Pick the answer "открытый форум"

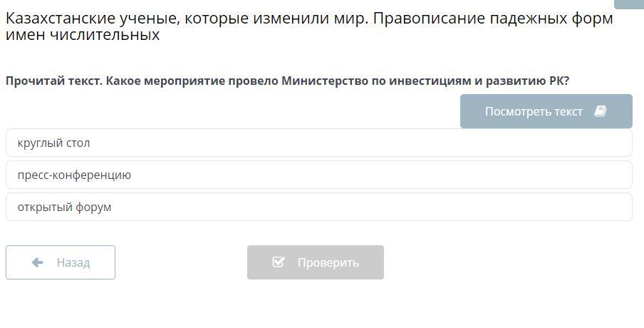65,207
